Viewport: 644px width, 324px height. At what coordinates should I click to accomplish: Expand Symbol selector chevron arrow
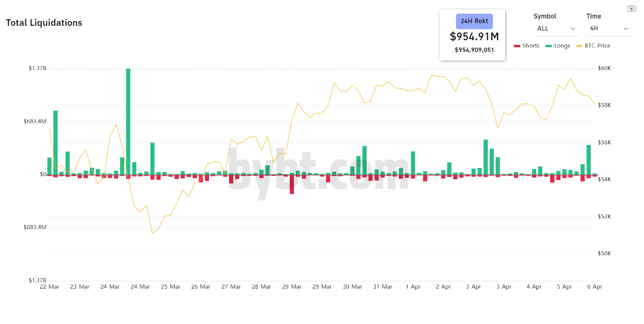pos(573,29)
